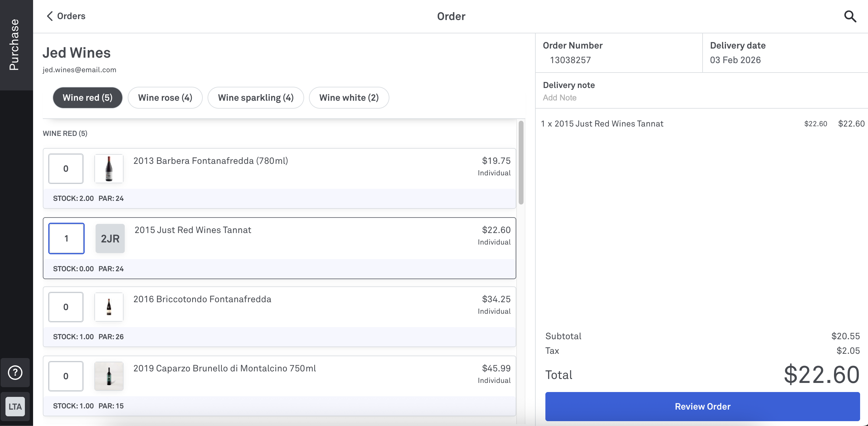Edit quantity for 2016 Briccotondo Fontanafredda
Screen dimensions: 868x426
66,307
